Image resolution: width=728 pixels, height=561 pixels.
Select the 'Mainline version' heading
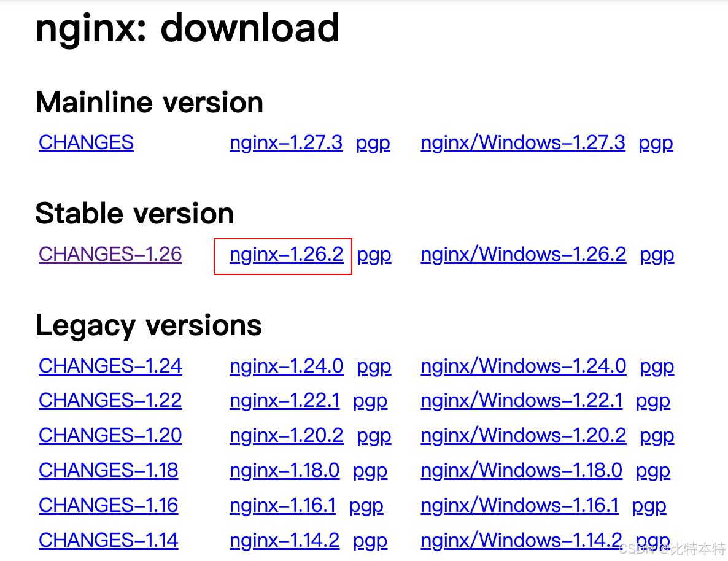pyautogui.click(x=150, y=102)
